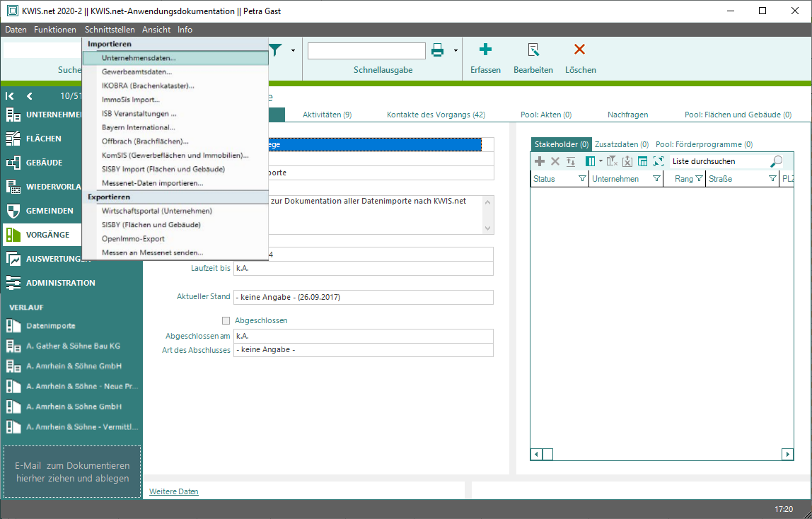This screenshot has width=812, height=519.
Task: Open the Daten menu
Action: point(16,30)
